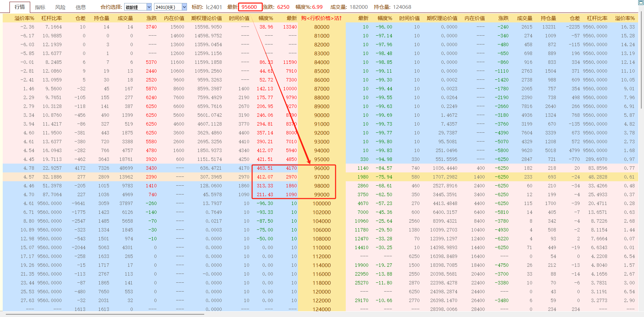Pick the 124000 strike price at the bottom

click(x=322, y=309)
